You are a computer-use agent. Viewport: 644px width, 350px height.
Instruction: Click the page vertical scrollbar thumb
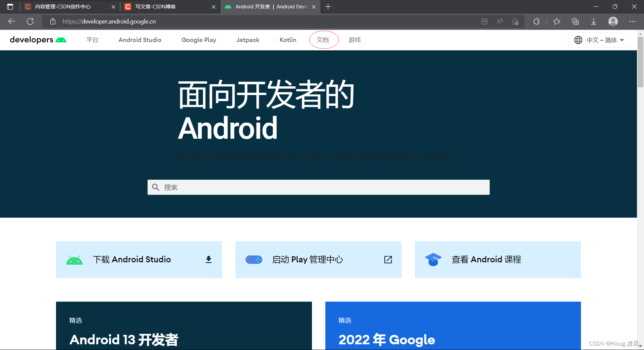pyautogui.click(x=640, y=61)
